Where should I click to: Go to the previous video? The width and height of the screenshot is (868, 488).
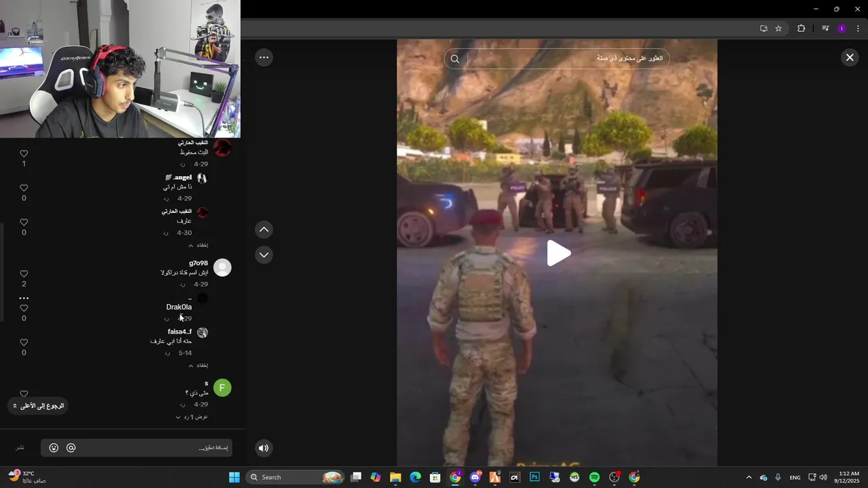coord(264,229)
